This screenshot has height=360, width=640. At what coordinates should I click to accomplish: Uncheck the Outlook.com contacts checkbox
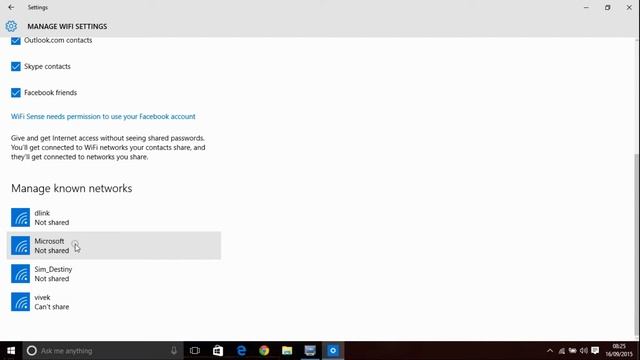(16, 40)
